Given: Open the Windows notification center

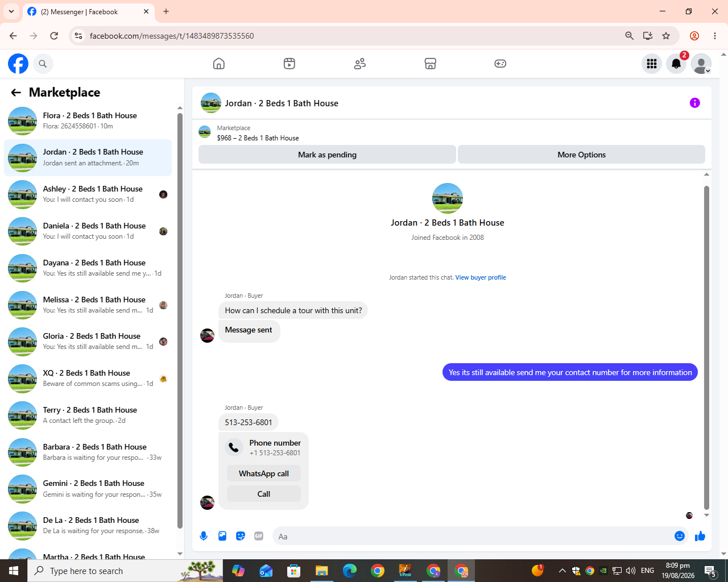Looking at the screenshot, I should [710, 571].
